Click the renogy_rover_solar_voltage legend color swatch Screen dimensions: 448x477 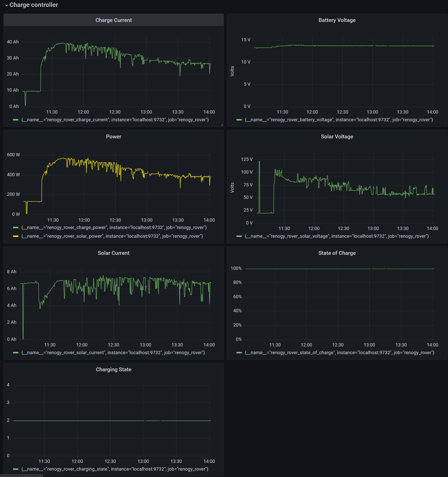tap(239, 236)
